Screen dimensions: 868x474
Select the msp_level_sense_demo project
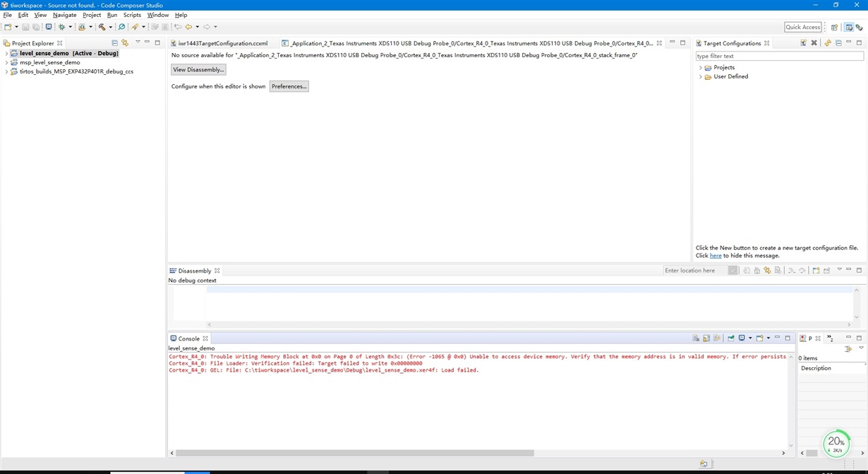49,62
